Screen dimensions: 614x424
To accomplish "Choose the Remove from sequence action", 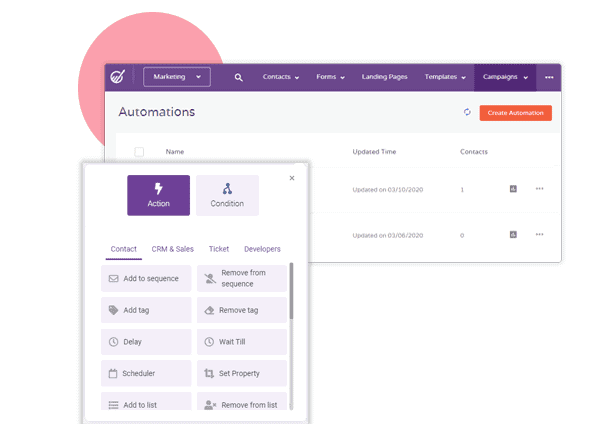I will pos(242,278).
